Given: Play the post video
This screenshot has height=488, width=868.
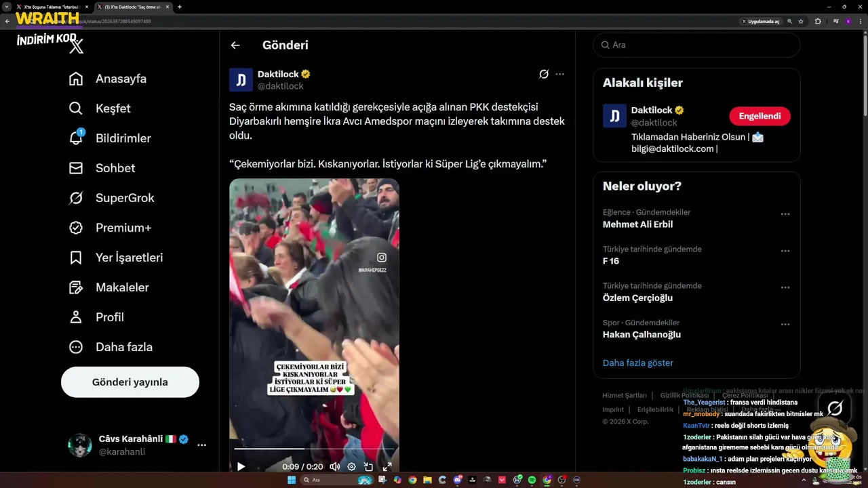Looking at the screenshot, I should [241, 466].
